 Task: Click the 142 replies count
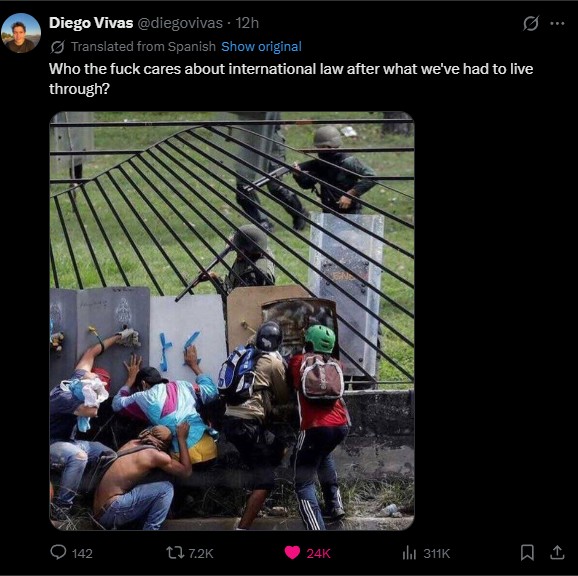pyautogui.click(x=82, y=554)
